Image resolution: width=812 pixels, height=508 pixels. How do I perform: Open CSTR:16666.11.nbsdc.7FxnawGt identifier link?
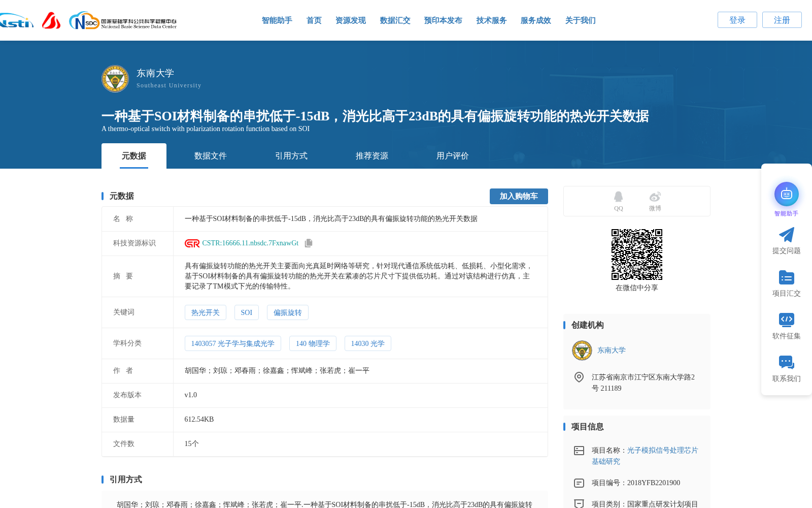coord(250,243)
